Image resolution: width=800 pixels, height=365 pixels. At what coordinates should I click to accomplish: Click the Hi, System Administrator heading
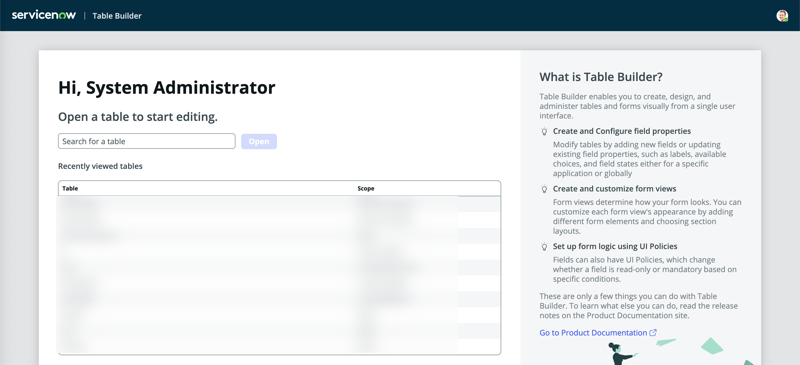click(x=167, y=88)
